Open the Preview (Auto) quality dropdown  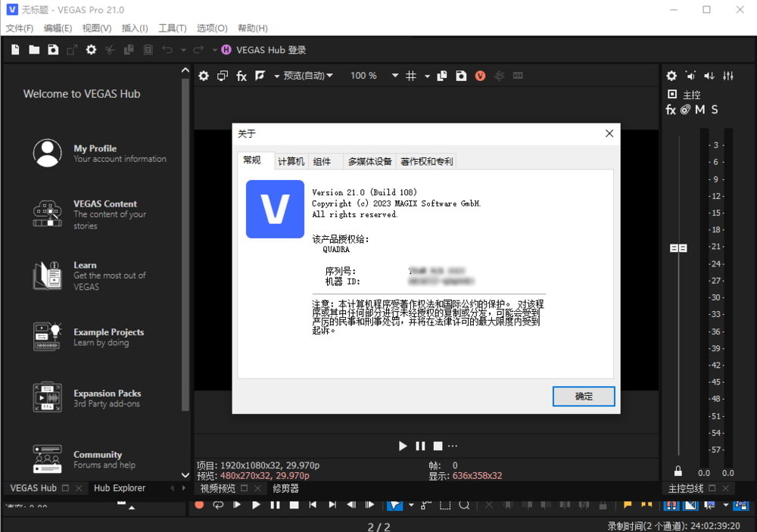click(x=308, y=76)
